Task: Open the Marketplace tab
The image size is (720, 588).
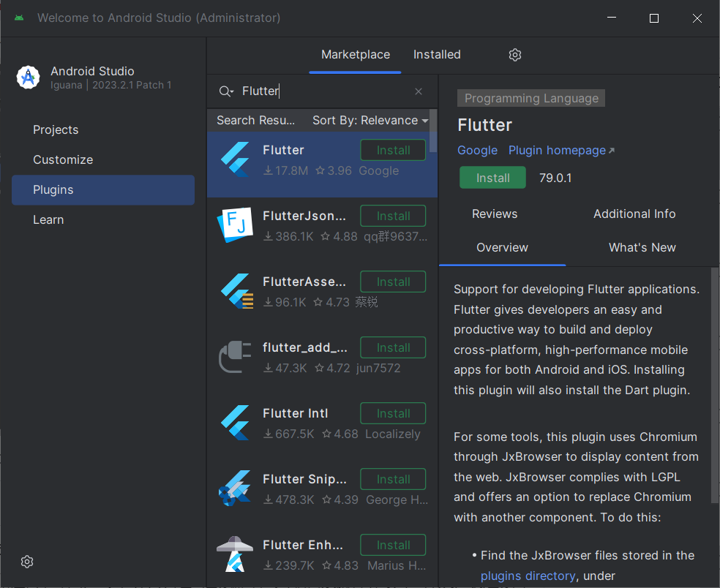Action: pos(356,55)
